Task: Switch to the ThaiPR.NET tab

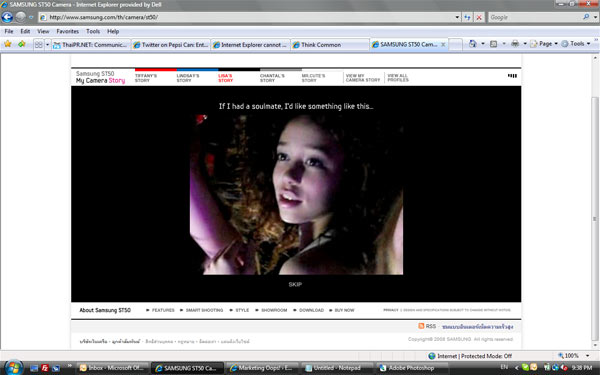Action: click(x=91, y=45)
